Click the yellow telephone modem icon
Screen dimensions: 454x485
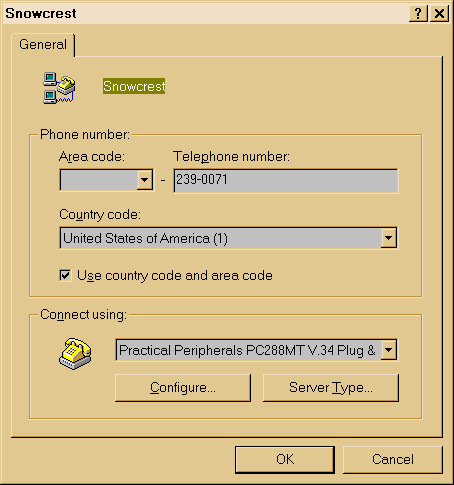click(x=75, y=353)
